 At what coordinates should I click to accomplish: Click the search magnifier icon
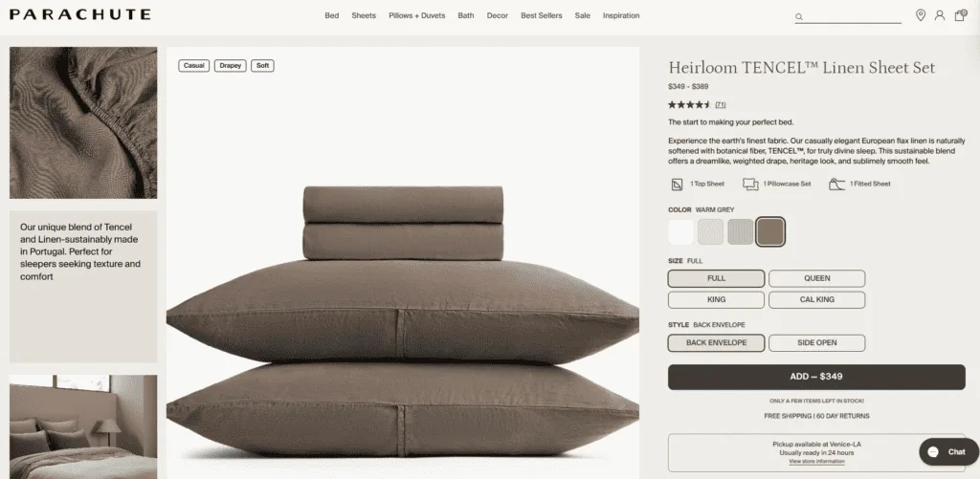799,17
